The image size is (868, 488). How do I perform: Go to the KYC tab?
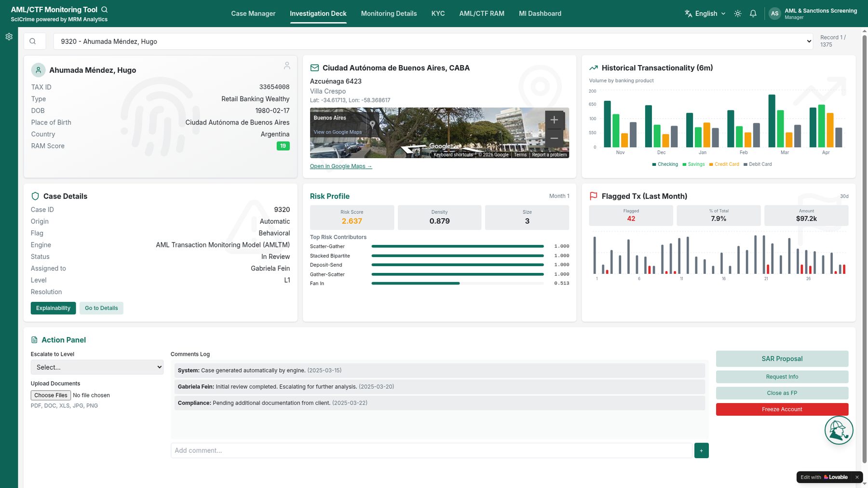coord(438,14)
